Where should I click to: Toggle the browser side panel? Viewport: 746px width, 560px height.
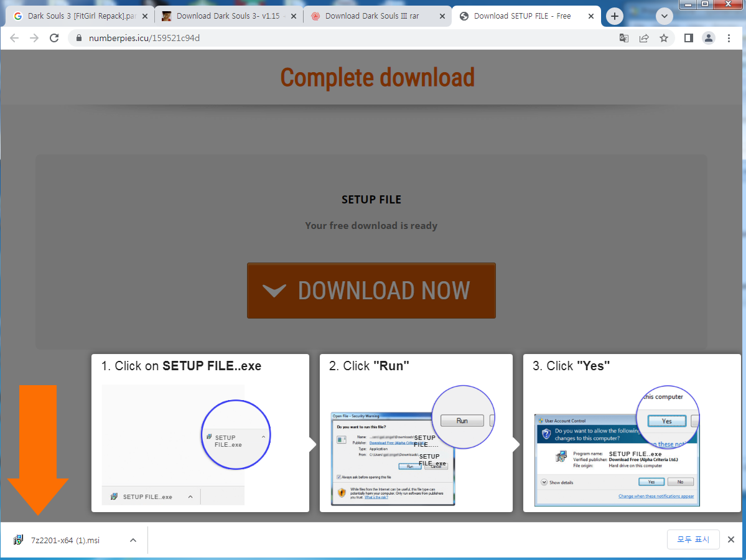coord(688,38)
